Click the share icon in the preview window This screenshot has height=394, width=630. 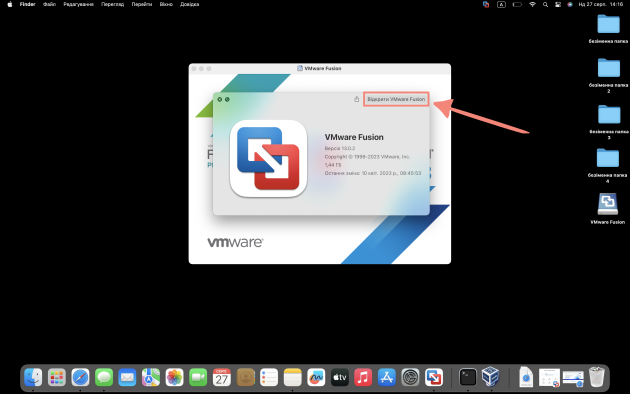(356, 99)
